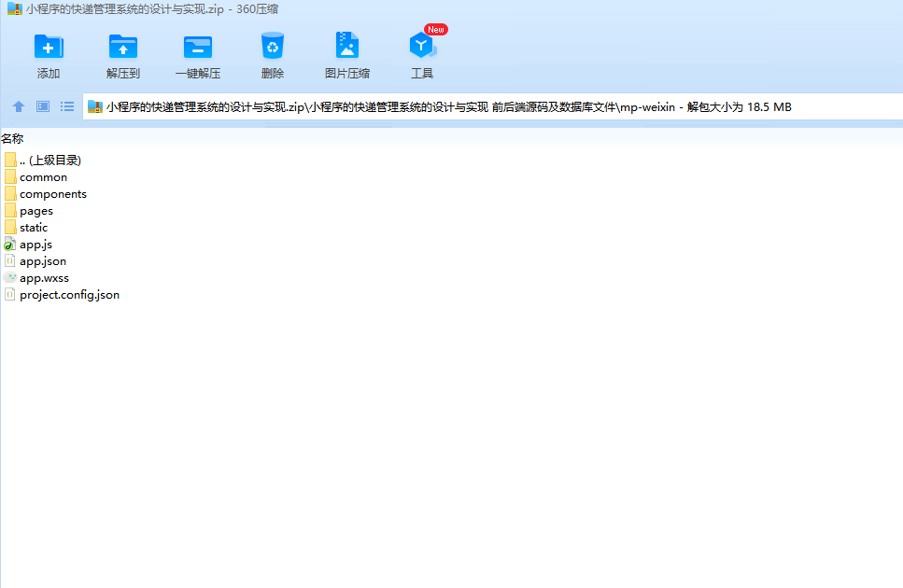Select the components folder icon
The image size is (903, 588).
(x=9, y=193)
